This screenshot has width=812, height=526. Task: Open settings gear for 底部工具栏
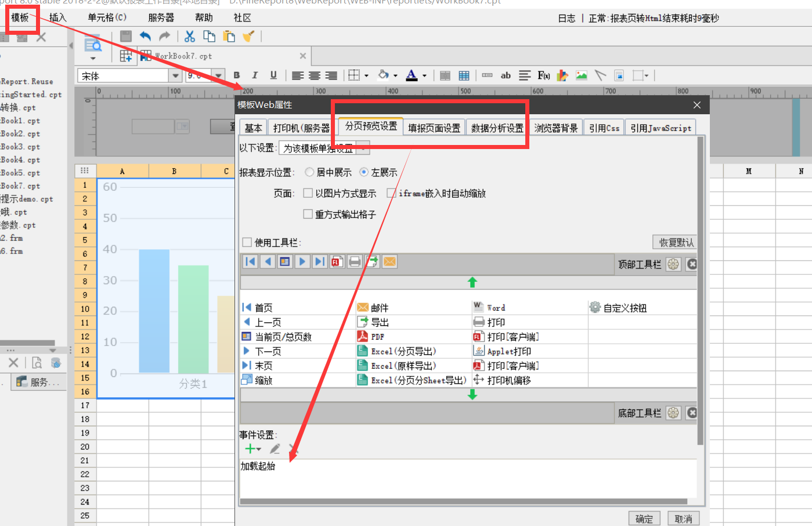[x=673, y=412]
